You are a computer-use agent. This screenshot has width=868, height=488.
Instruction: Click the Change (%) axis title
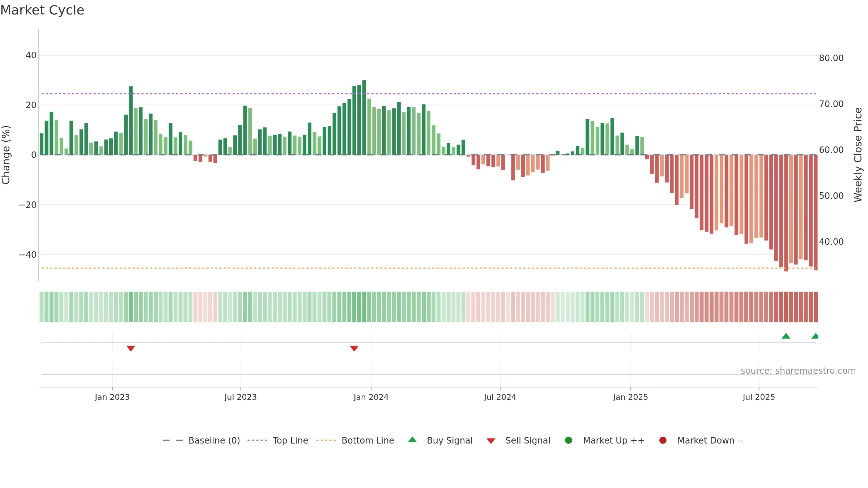(6, 155)
